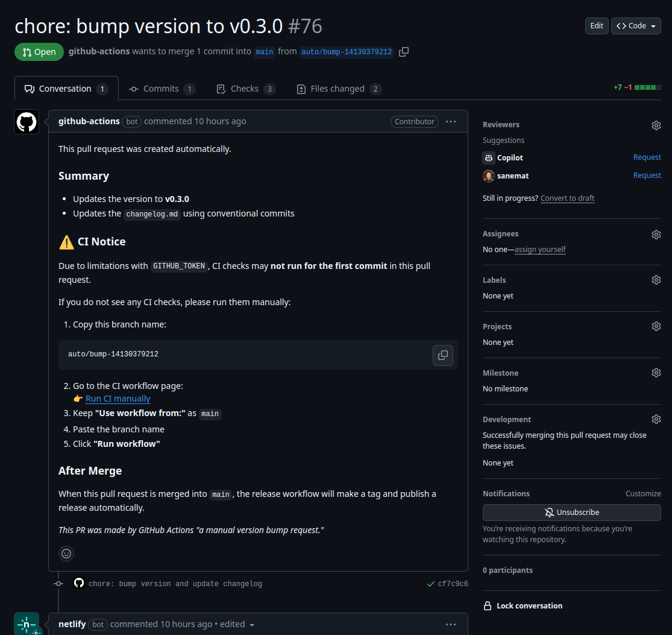The height and width of the screenshot is (635, 672).
Task: Click 'After Merge' heading
Action: click(x=90, y=471)
